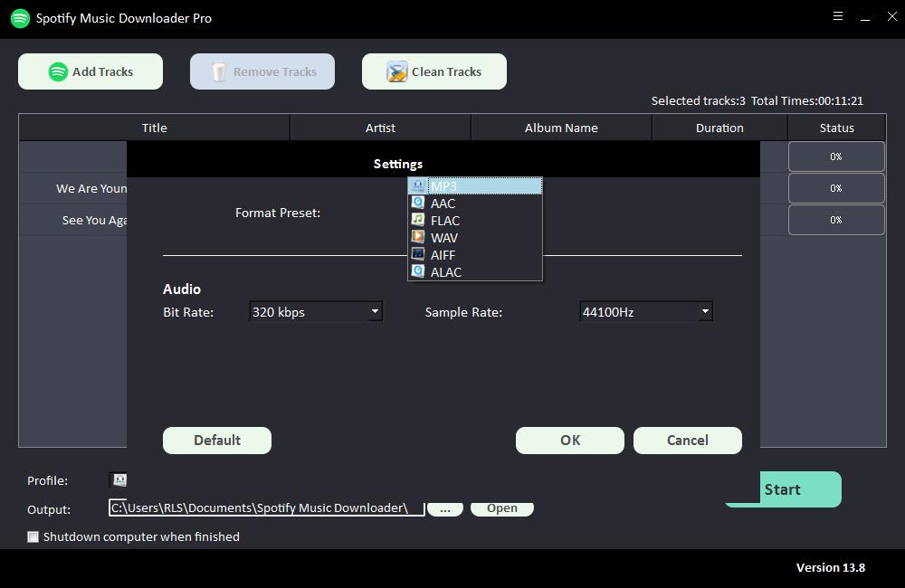Screen dimensions: 905x588
Task: Reset settings with Default button
Action: 217,441
